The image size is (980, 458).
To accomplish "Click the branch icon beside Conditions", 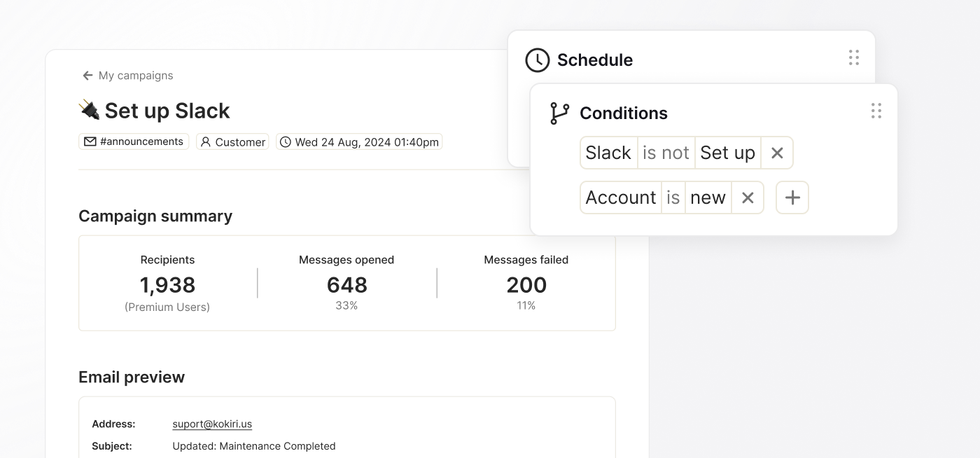I will click(x=560, y=113).
